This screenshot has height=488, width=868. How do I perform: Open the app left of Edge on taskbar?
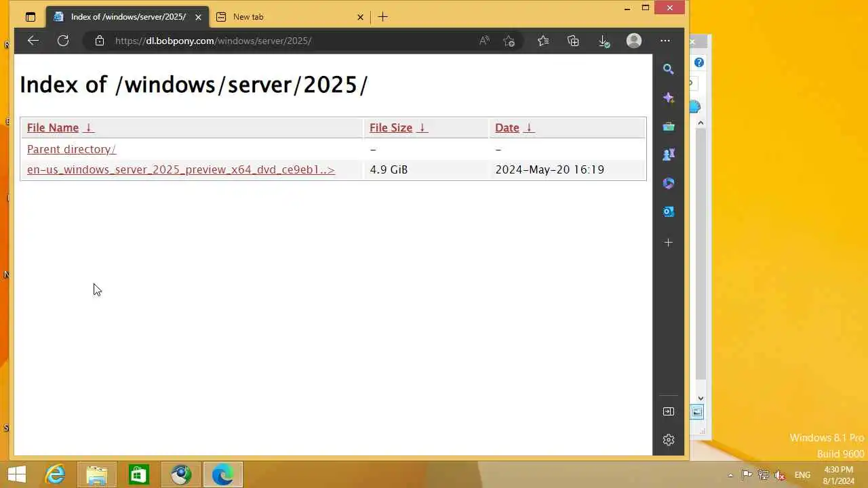pyautogui.click(x=180, y=475)
